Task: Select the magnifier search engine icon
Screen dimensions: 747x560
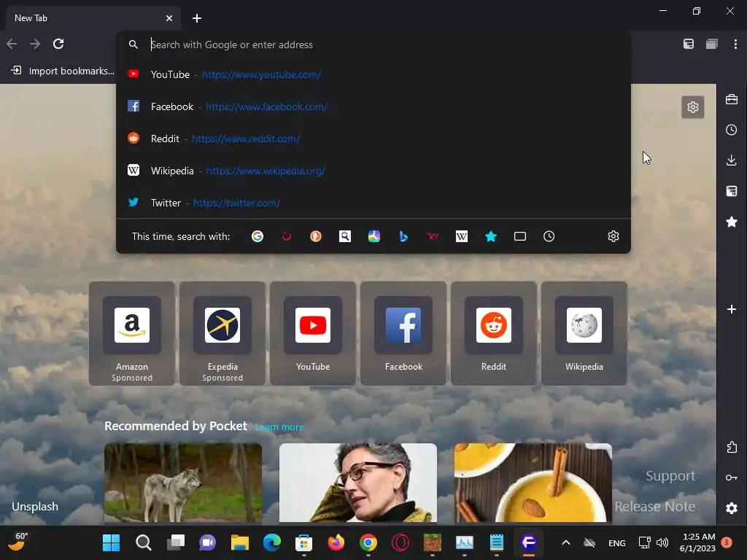Action: [345, 236]
